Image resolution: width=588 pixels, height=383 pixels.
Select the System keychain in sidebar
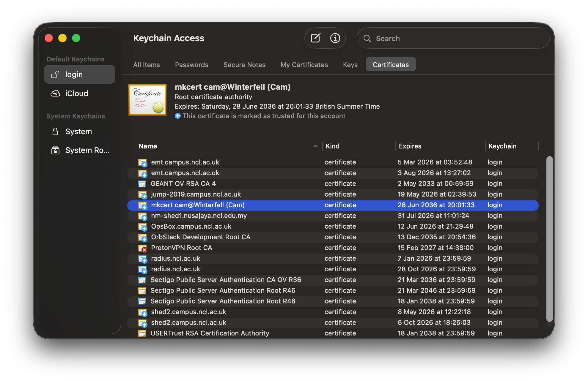click(80, 132)
